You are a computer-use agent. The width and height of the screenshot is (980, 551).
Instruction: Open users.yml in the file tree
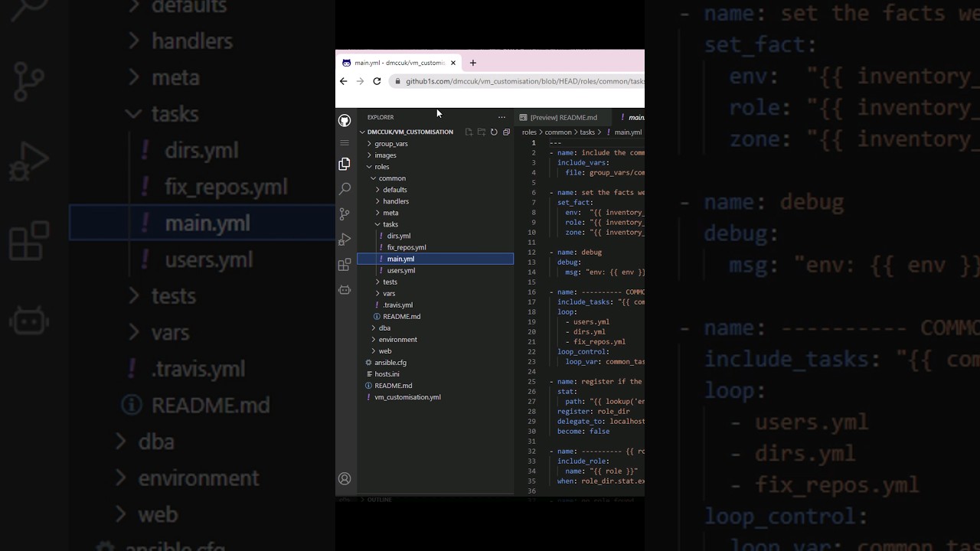click(x=400, y=270)
